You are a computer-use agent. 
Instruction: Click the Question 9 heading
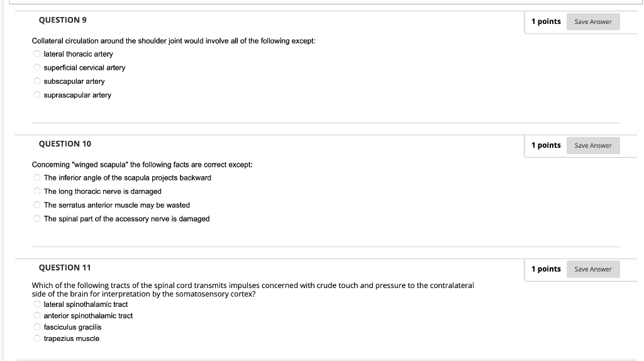(x=62, y=20)
